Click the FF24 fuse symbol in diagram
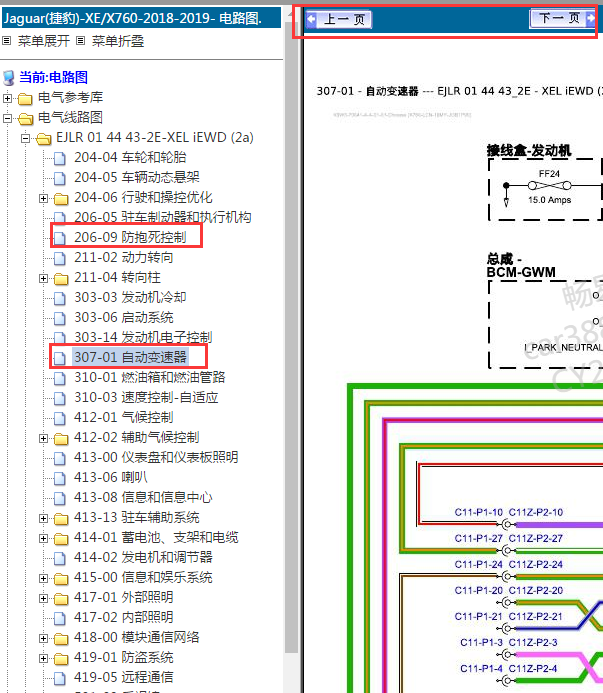This screenshot has height=693, width=603. pos(550,186)
